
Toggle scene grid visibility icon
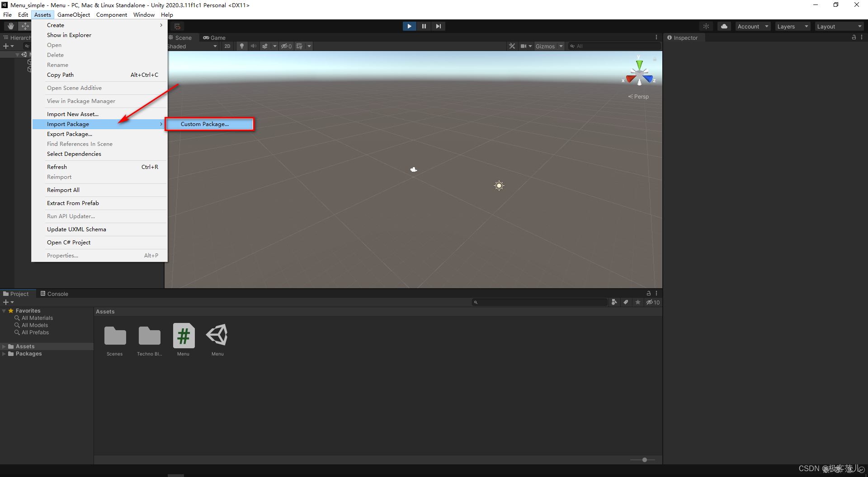click(x=299, y=46)
